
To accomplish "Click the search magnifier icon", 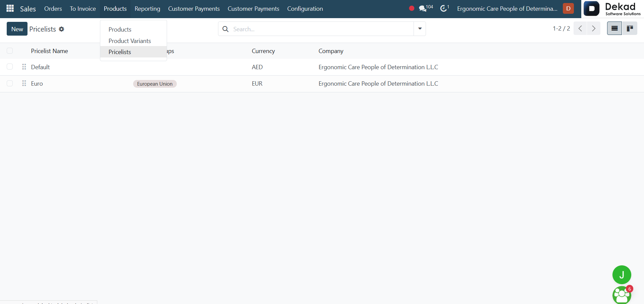I will pos(226,29).
